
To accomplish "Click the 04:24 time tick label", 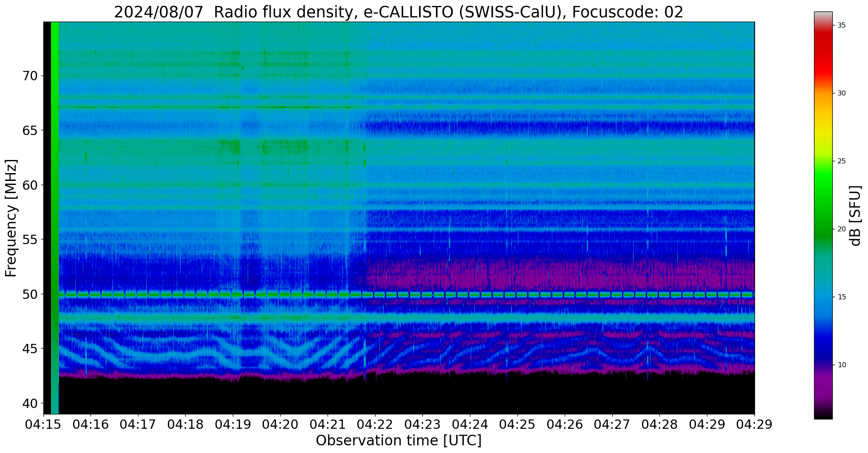I will click(470, 425).
